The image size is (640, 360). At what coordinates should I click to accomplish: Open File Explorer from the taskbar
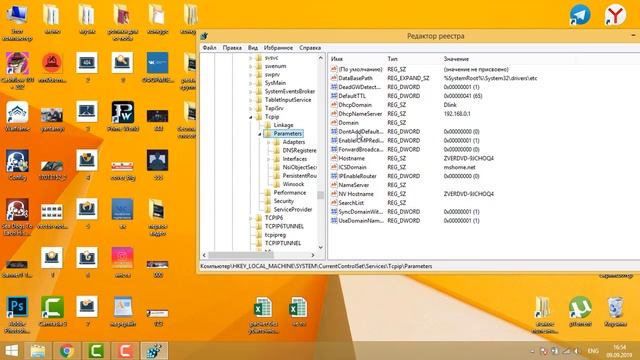[38, 351]
